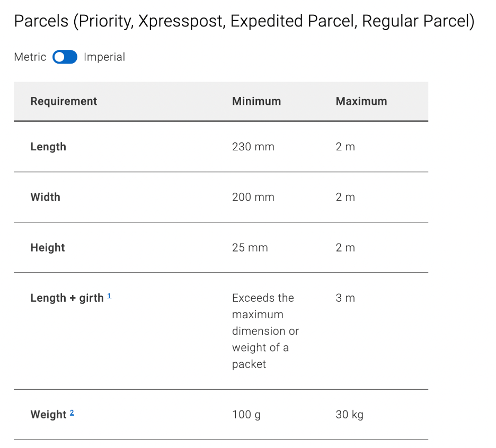Viewport: 496px width, 448px height.
Task: Click the Parcels section heading
Action: [x=244, y=22]
